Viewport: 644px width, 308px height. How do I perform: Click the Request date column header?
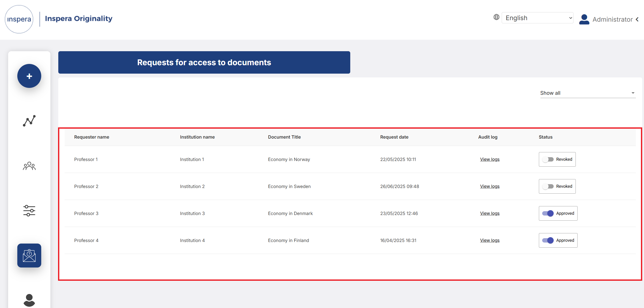click(x=394, y=137)
